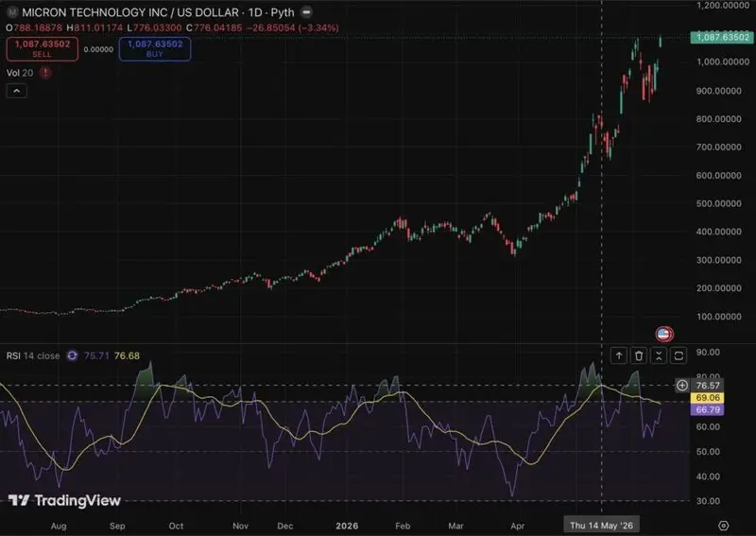
Task: Select the RSI 14 close indicator label
Action: [x=33, y=356]
